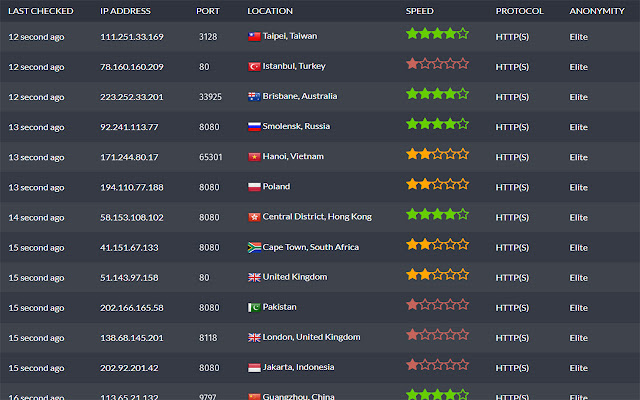Select IP address 194.110.77.188
Image resolution: width=640 pixels, height=400 pixels.
132,187
